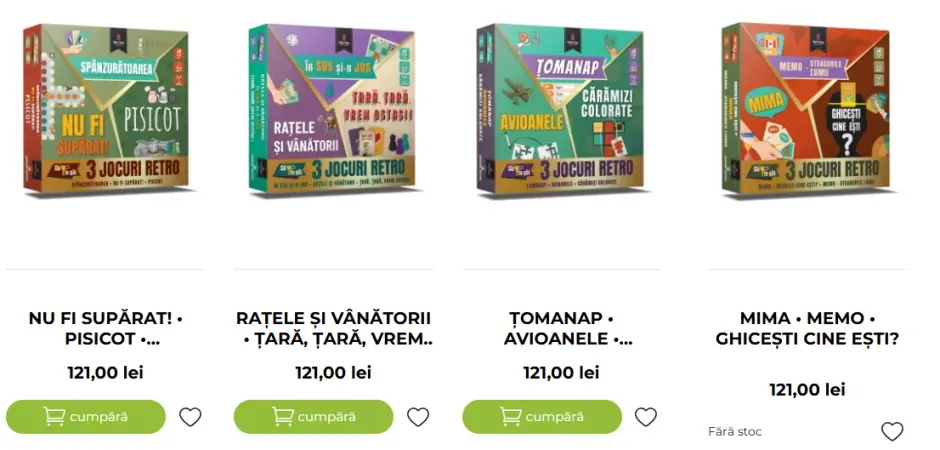This screenshot has height=450, width=940.
Task: View Țomanap teal box product image
Action: tap(561, 109)
